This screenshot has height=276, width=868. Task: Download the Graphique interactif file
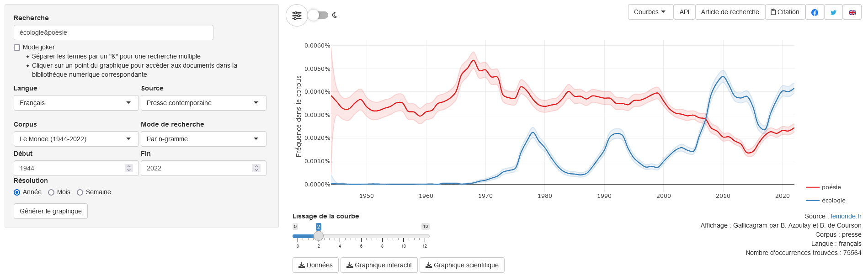click(x=379, y=265)
